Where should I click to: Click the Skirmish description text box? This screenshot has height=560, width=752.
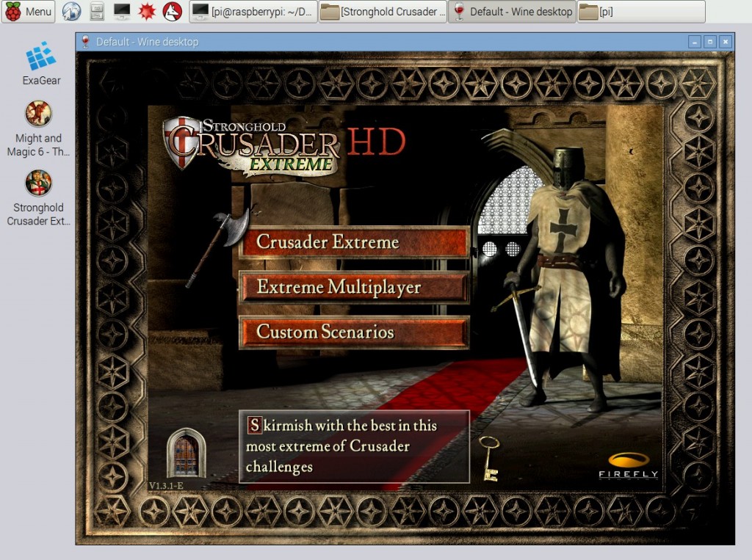[x=354, y=446]
